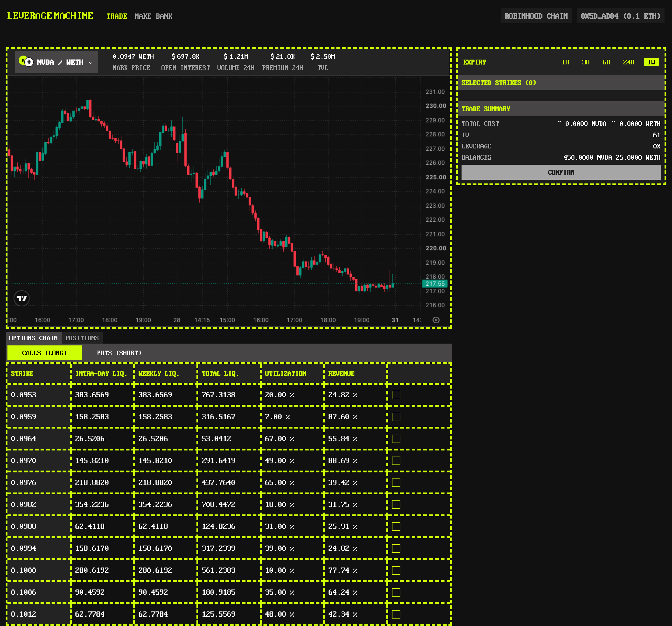Click the Confirm trade button
This screenshot has height=626, width=672.
561,172
